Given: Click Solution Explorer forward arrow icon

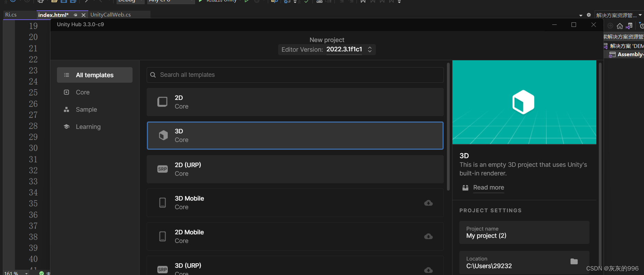Looking at the screenshot, I should point(610,26).
